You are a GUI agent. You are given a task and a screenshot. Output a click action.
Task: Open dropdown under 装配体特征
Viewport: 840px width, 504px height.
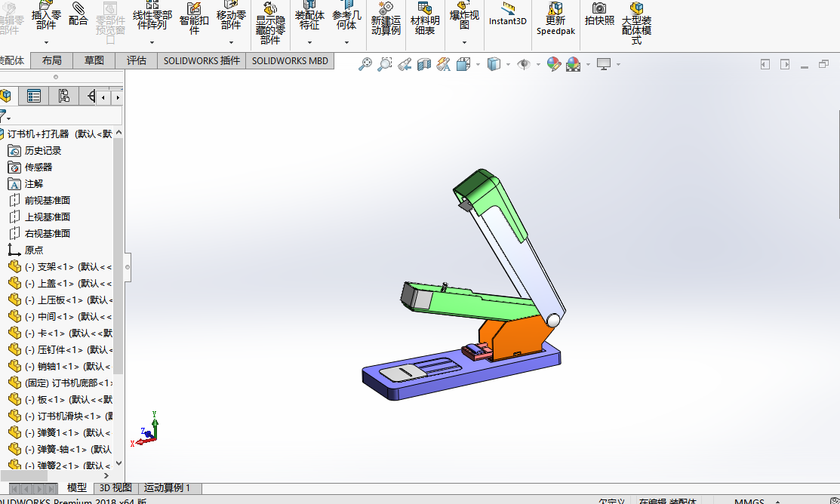[x=309, y=42]
